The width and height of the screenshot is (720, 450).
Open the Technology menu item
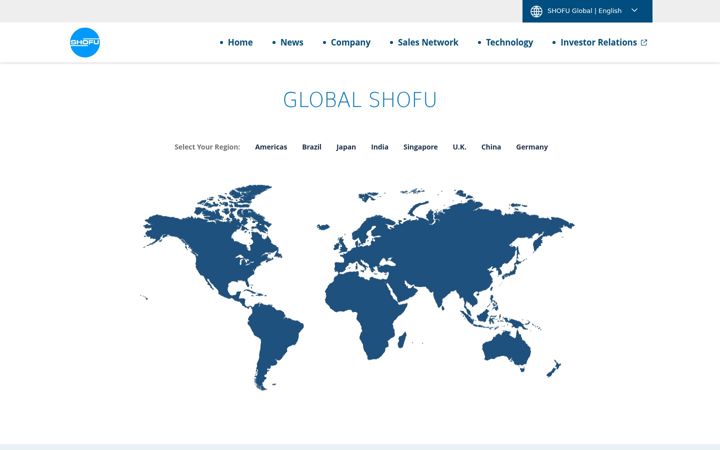[x=509, y=42]
